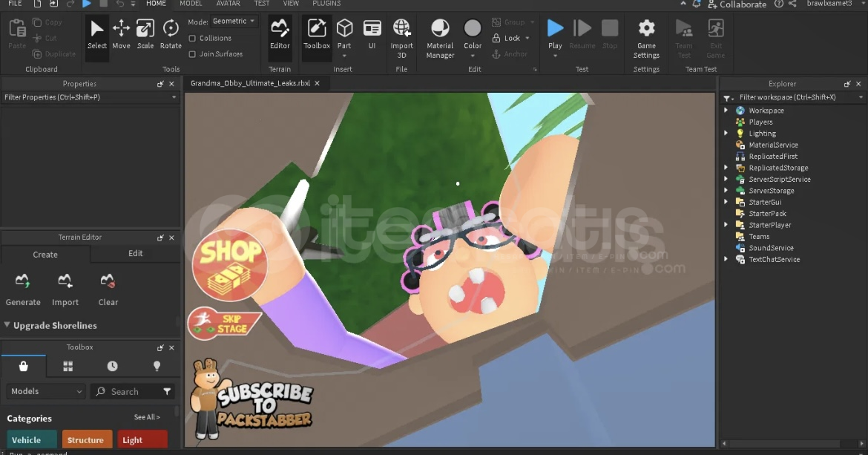The width and height of the screenshot is (868, 455).
Task: Switch to the TEST ribbon tab
Action: point(262,3)
